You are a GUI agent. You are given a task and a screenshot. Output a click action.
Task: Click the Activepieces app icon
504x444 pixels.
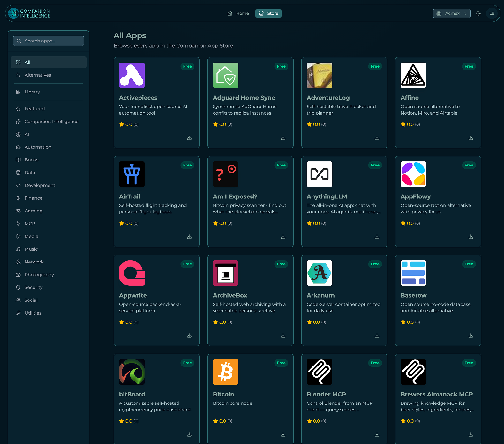point(132,75)
